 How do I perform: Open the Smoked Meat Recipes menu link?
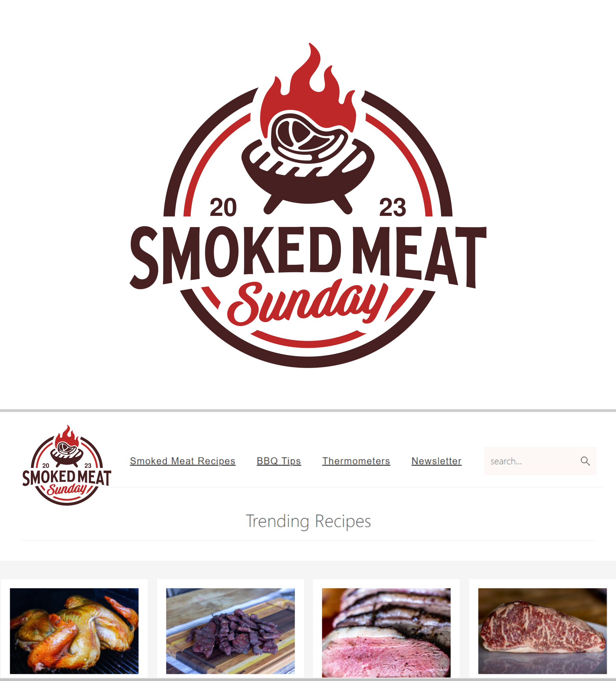click(183, 461)
